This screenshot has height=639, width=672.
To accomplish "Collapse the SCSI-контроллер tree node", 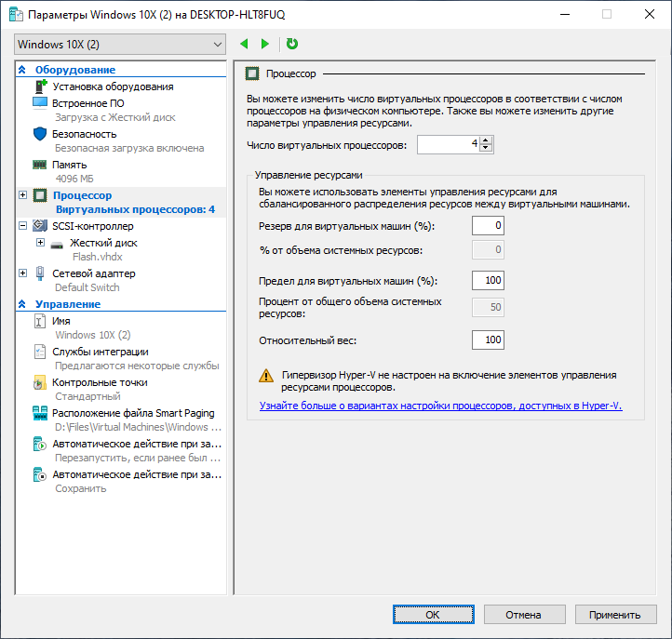I will tap(23, 226).
